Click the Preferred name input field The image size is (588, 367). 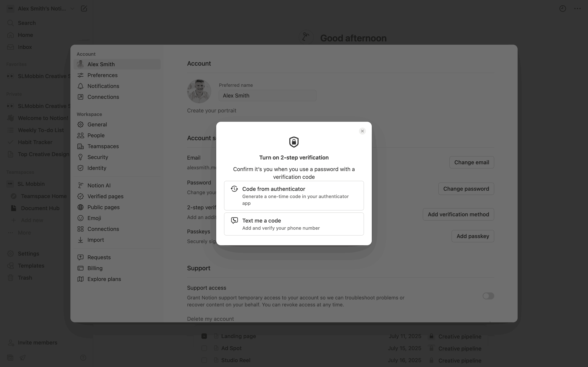coord(267,96)
